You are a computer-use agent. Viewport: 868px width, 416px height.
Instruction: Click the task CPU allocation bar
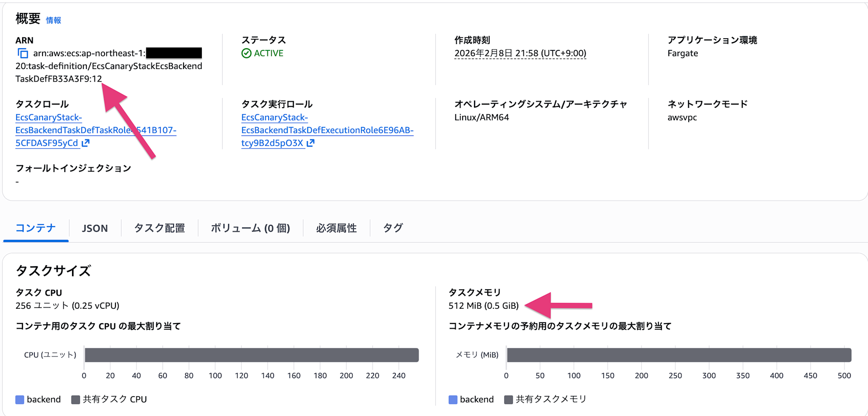(251, 355)
